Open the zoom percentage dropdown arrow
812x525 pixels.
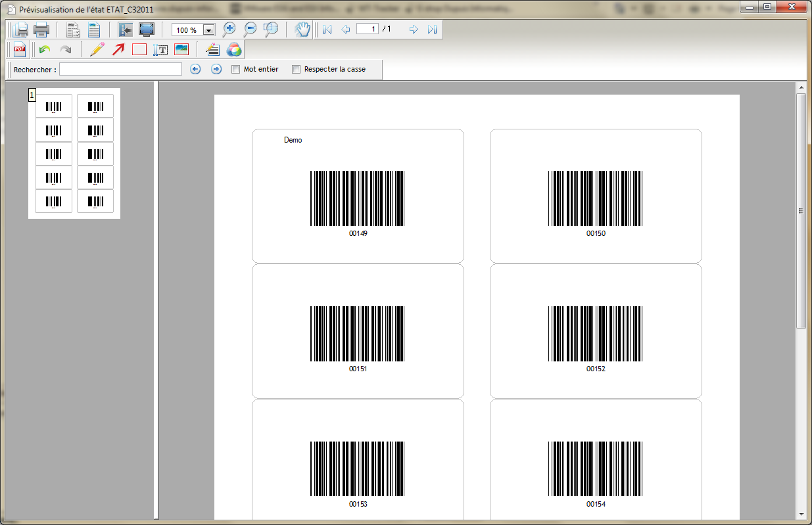pos(209,30)
